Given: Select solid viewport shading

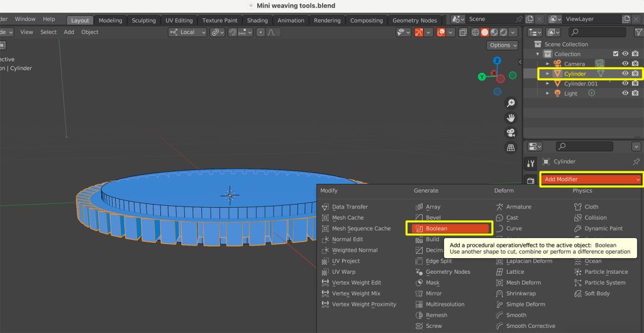Looking at the screenshot, I should 485,32.
